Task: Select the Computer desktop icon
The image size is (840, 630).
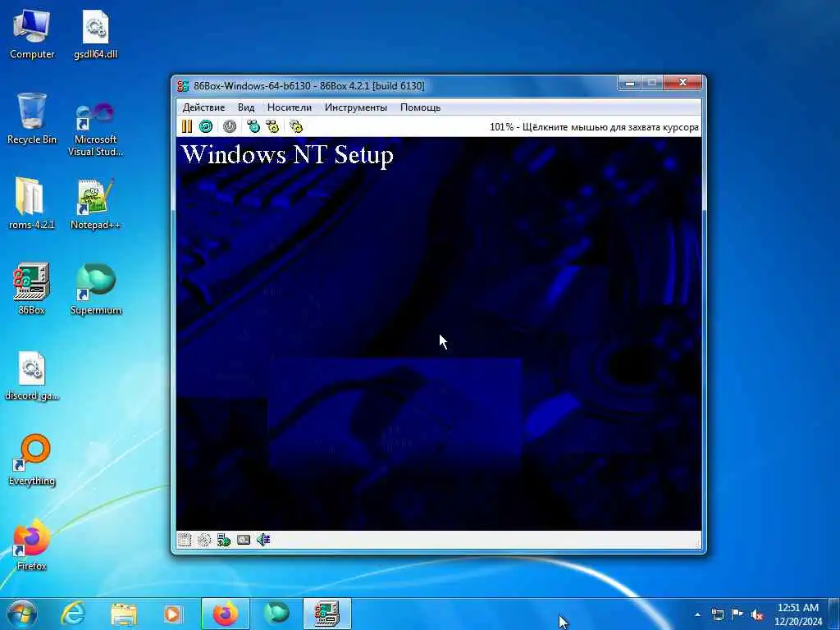Action: tap(32, 34)
